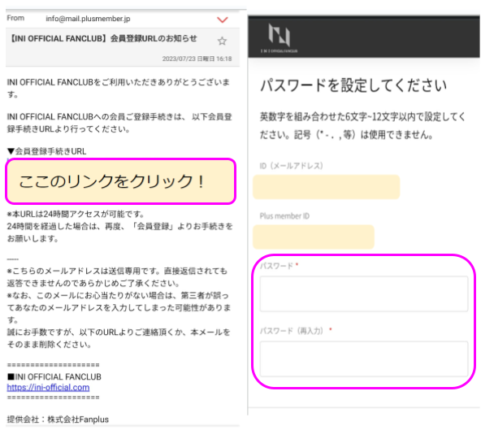
Task: Open the https://ini-official.com link
Action: tap(48, 387)
